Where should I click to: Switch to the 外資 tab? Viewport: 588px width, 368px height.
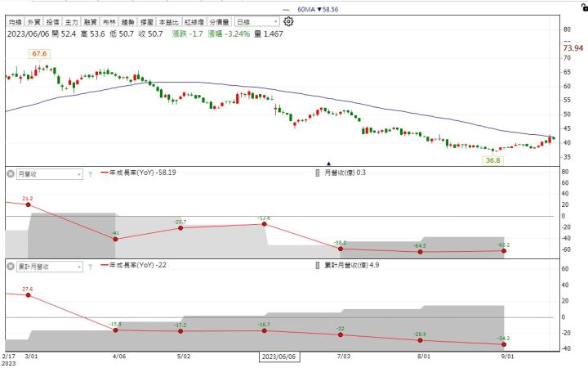click(x=34, y=22)
